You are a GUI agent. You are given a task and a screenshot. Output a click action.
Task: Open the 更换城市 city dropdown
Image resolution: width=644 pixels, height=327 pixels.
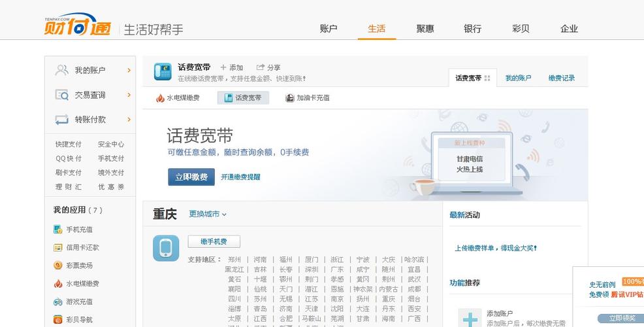pyautogui.click(x=208, y=214)
